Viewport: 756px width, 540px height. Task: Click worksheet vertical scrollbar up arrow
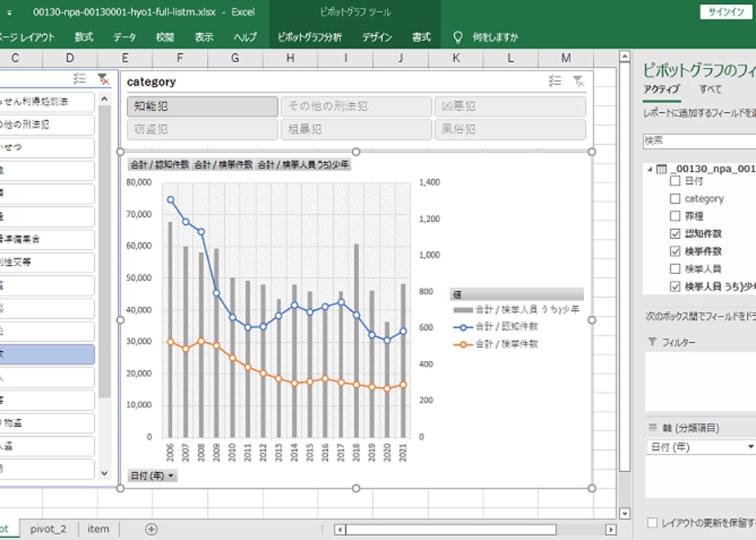click(x=624, y=56)
